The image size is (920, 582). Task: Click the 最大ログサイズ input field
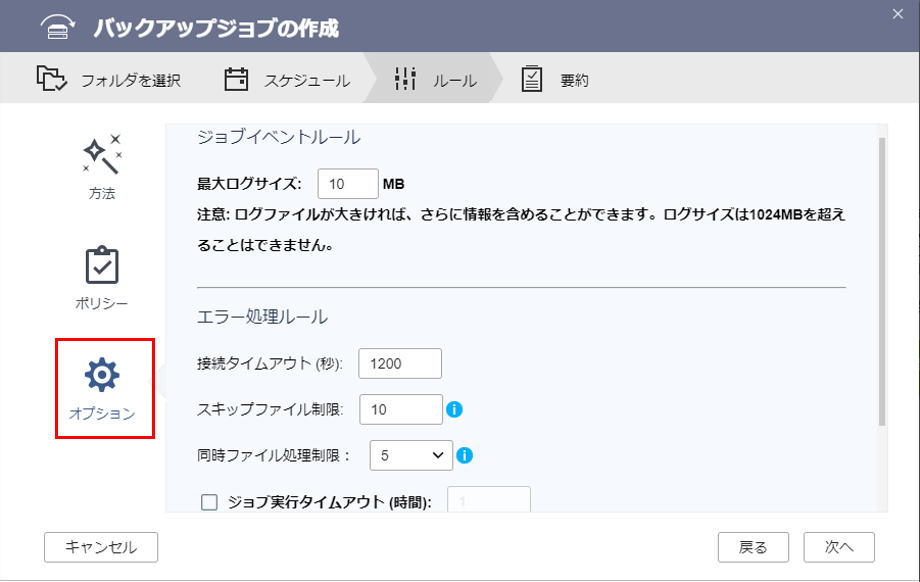point(347,184)
